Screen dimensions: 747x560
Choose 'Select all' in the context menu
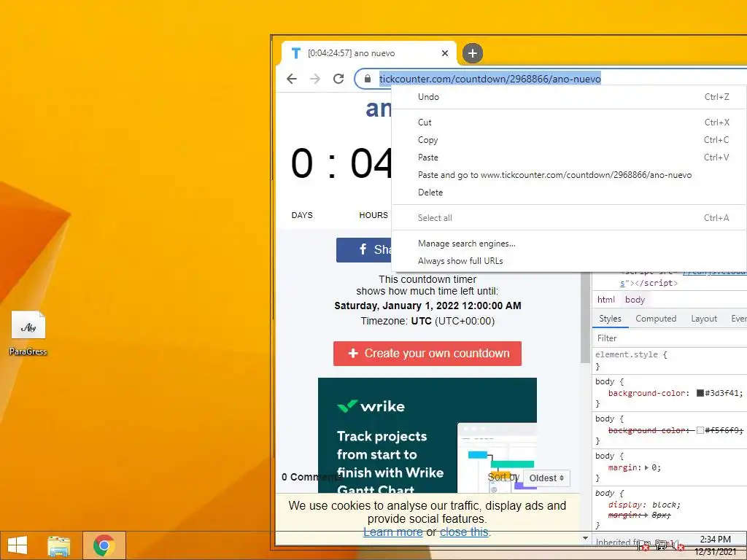pyautogui.click(x=569, y=217)
